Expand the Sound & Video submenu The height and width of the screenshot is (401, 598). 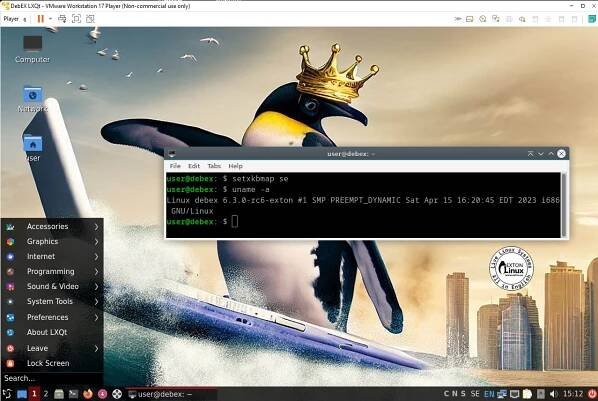coord(52,286)
